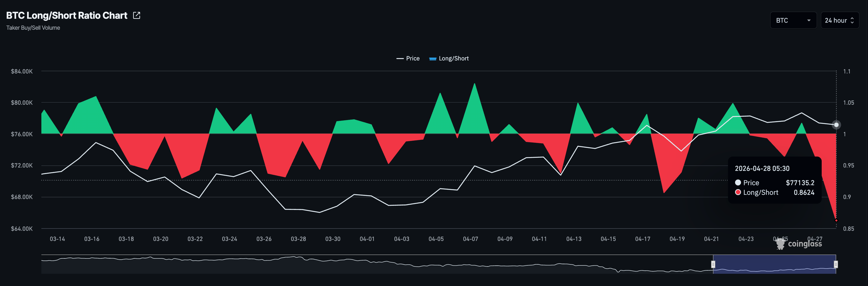Click the dropdown arrow beside BTC
Screen dimensions: 868x286
(809, 21)
